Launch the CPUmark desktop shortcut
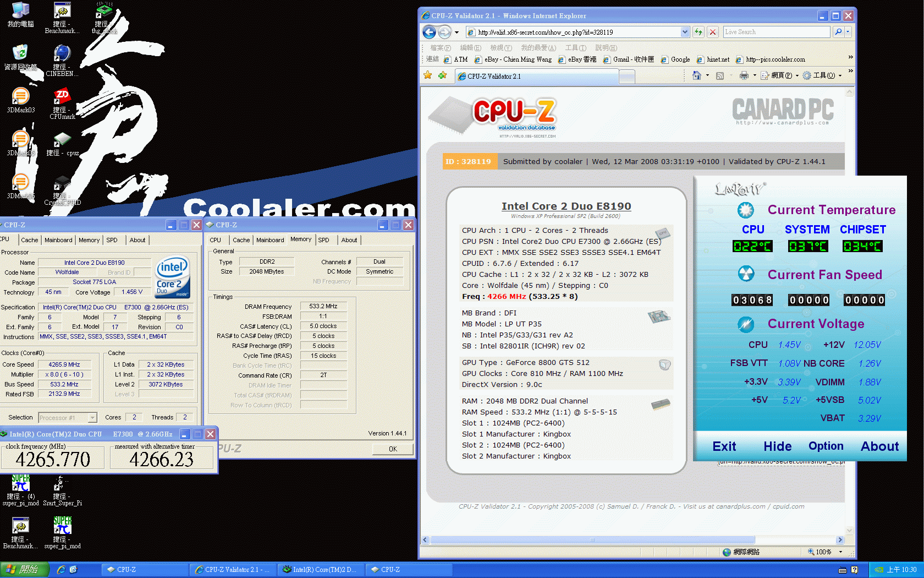Viewport: 924px width, 578px height. 62,103
